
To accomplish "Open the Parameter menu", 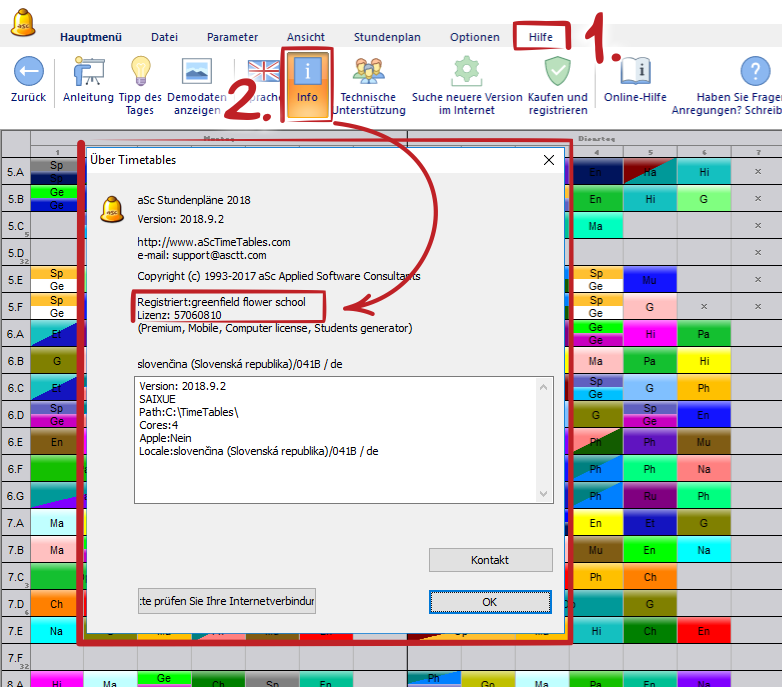I will [232, 37].
